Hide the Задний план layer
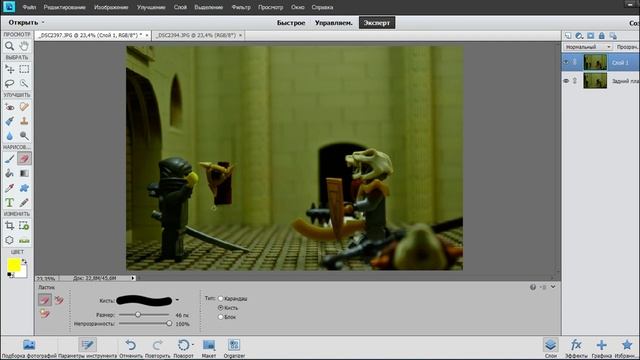Image resolution: width=640 pixels, height=360 pixels. [x=566, y=81]
